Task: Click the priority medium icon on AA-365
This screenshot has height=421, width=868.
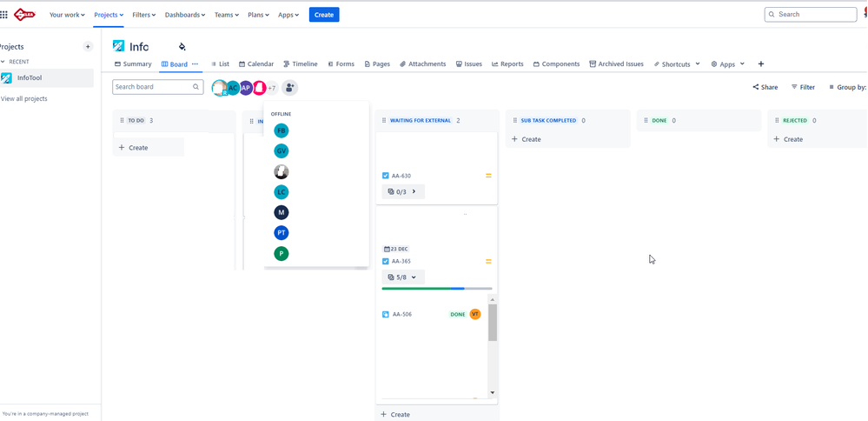Action: pos(488,262)
